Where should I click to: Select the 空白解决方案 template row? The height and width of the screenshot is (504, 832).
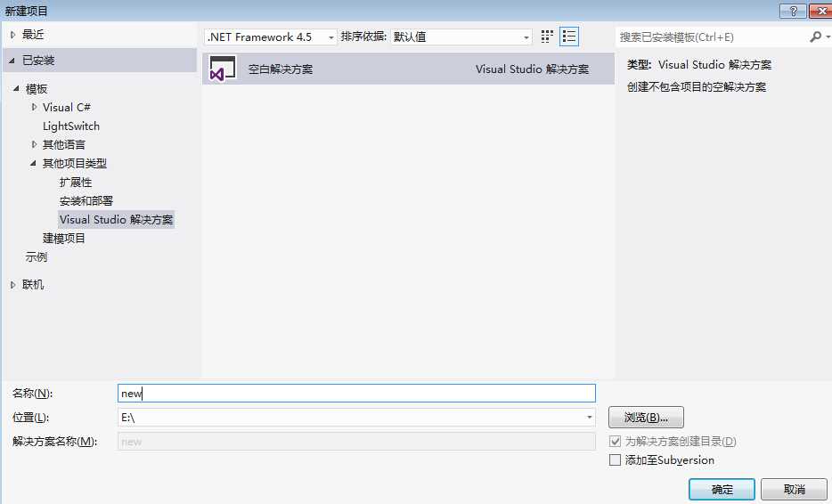[408, 69]
